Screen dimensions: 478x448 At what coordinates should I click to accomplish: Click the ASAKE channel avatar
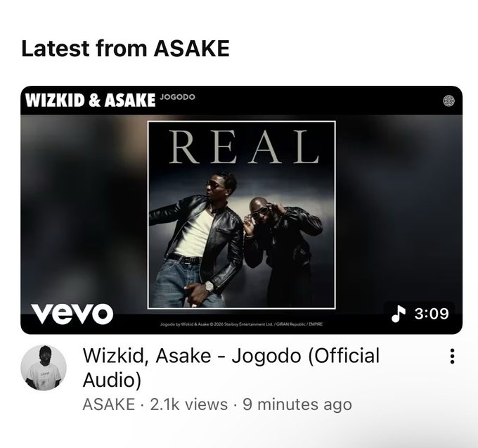(44, 368)
